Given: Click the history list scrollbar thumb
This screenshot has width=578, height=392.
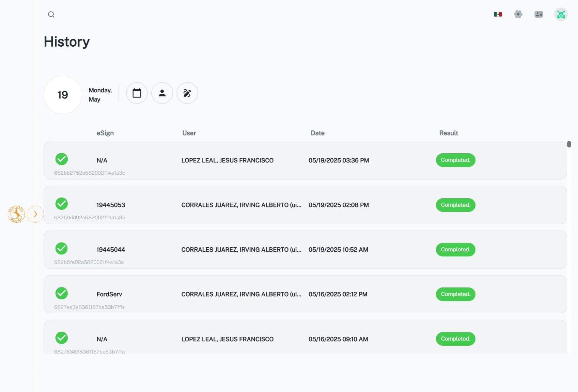Looking at the screenshot, I should [x=569, y=144].
